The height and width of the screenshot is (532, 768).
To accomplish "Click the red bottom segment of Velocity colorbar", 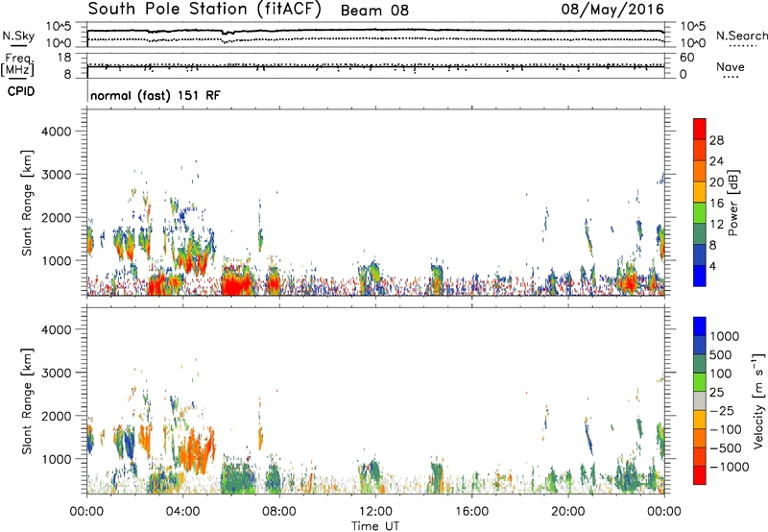I will pyautogui.click(x=700, y=475).
